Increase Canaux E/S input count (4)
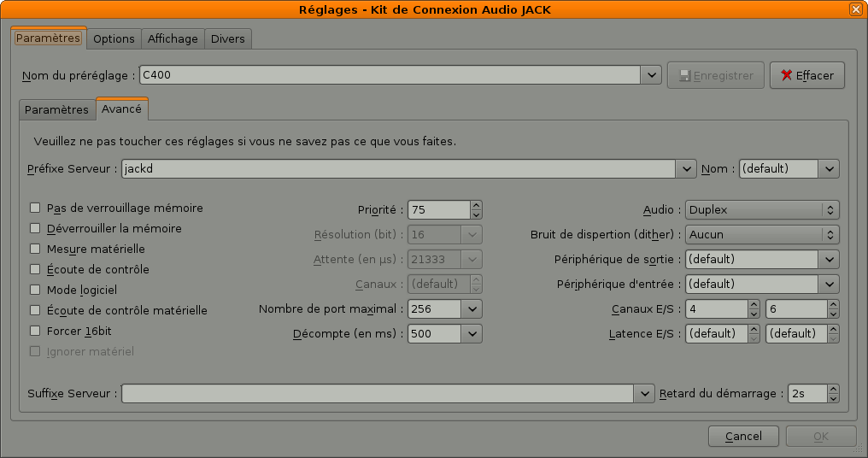The image size is (868, 458). point(754,304)
